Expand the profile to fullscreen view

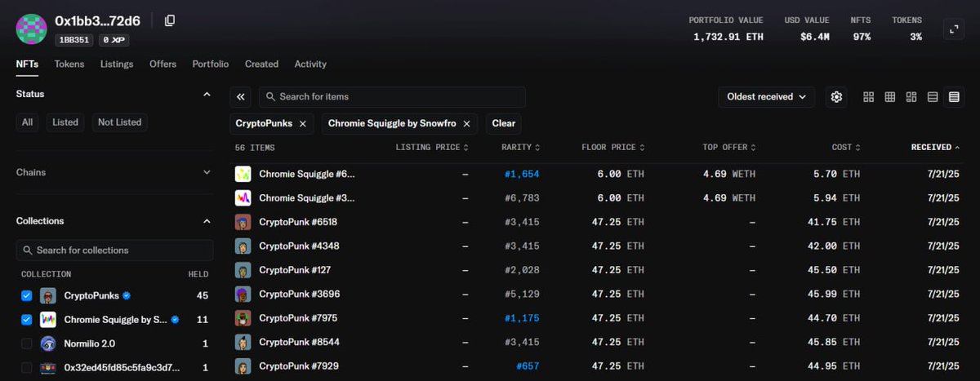click(x=953, y=29)
